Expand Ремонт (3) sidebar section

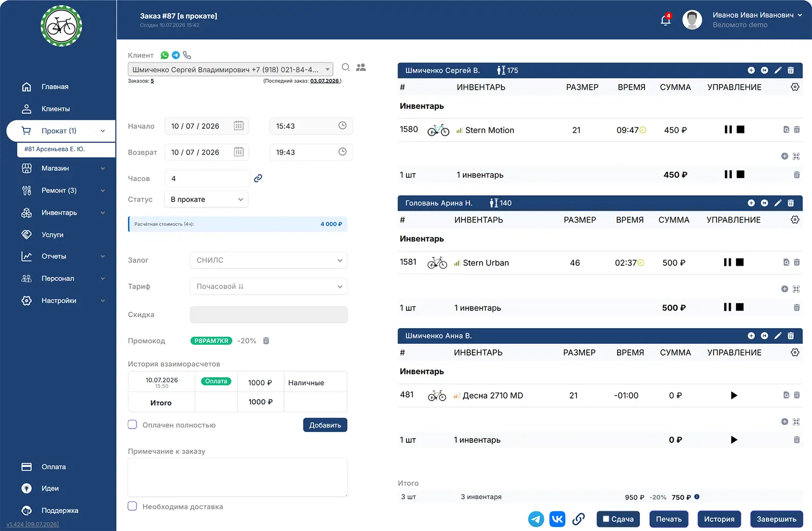(103, 191)
